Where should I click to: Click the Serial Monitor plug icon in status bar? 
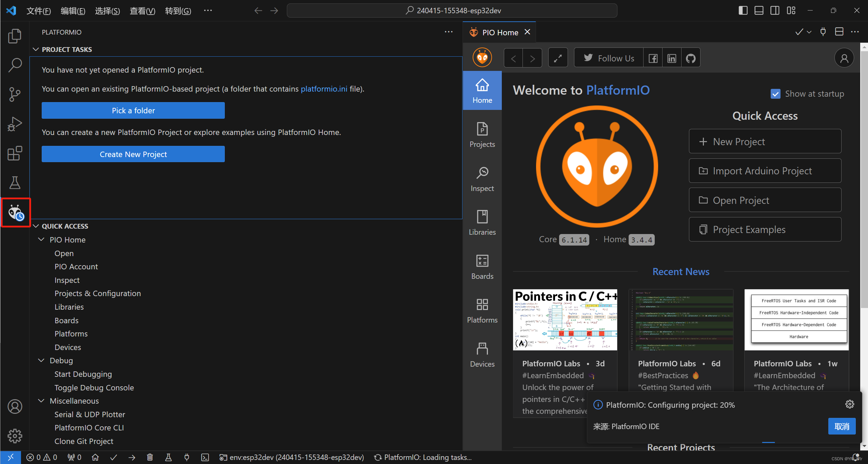[x=186, y=457]
